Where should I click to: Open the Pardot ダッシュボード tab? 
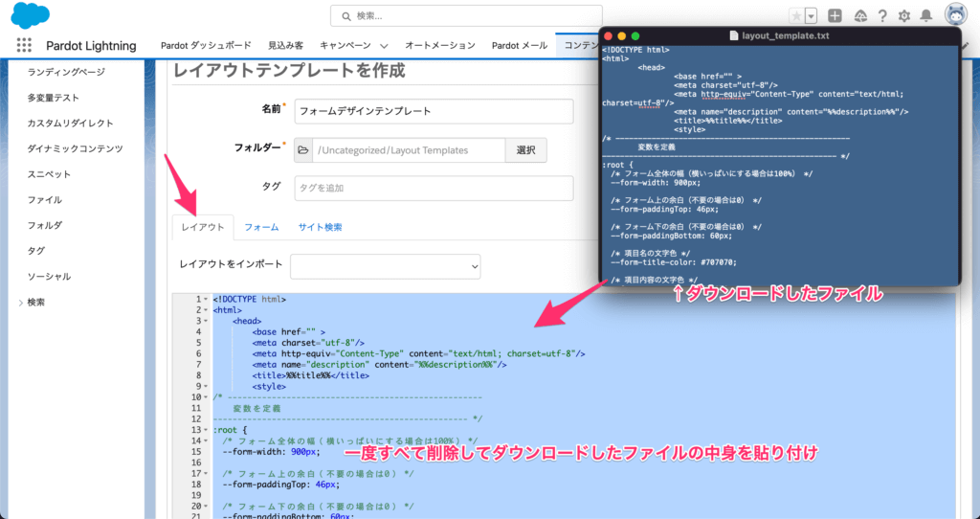pos(207,45)
